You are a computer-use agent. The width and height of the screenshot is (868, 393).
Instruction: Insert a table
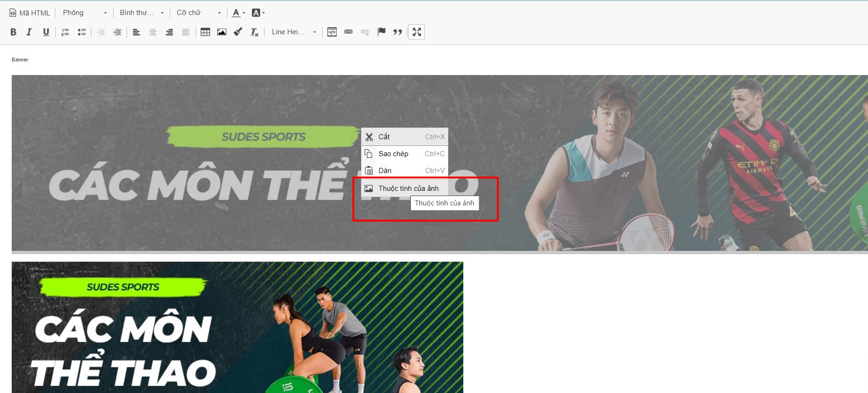coord(205,32)
